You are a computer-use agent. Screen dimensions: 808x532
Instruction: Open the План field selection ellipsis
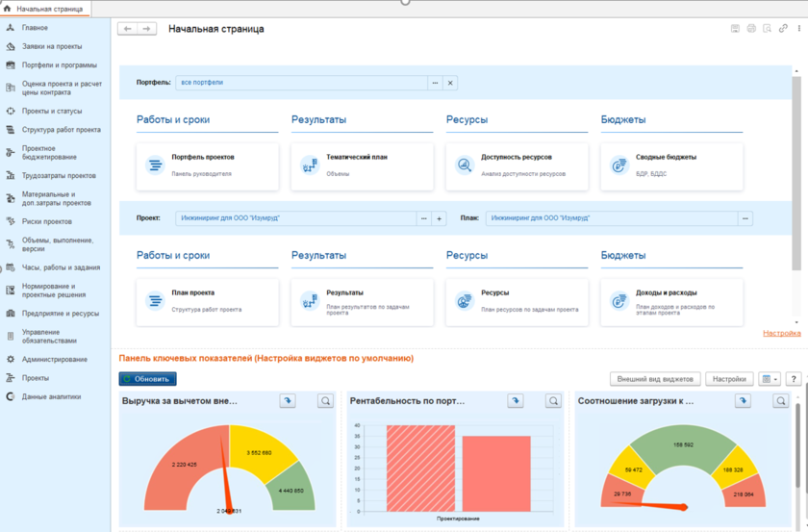tap(745, 218)
